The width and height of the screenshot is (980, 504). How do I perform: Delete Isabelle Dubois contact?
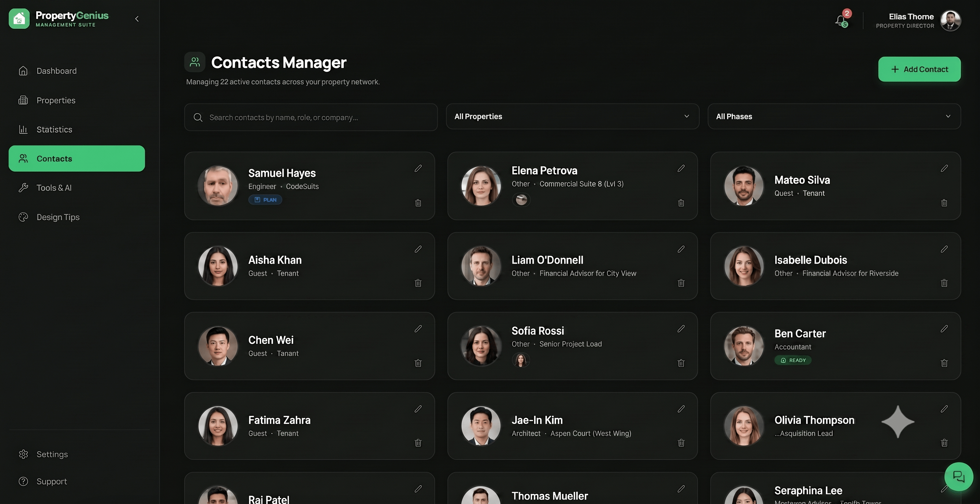point(944,283)
